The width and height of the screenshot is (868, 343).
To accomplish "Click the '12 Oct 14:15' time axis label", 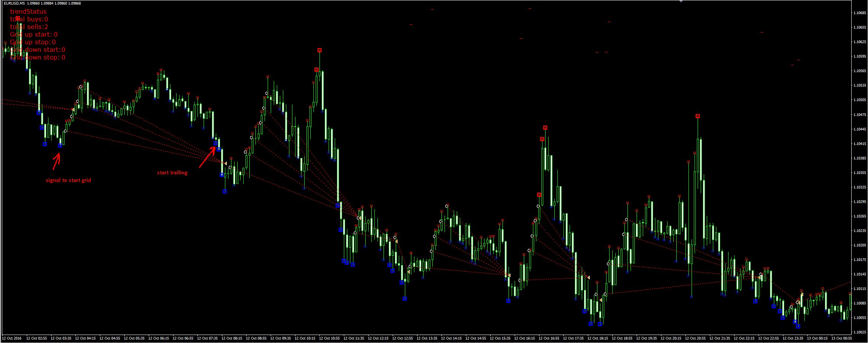I will pos(451,338).
